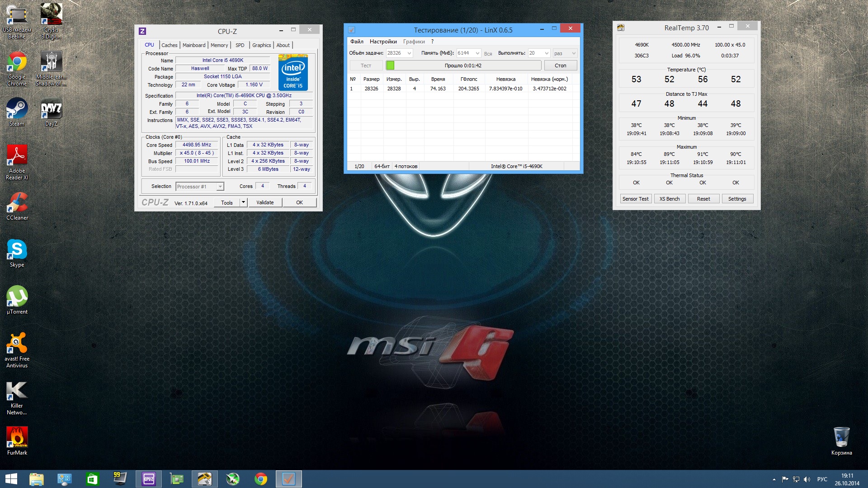Open avast! Free Antivirus icon

[17, 351]
